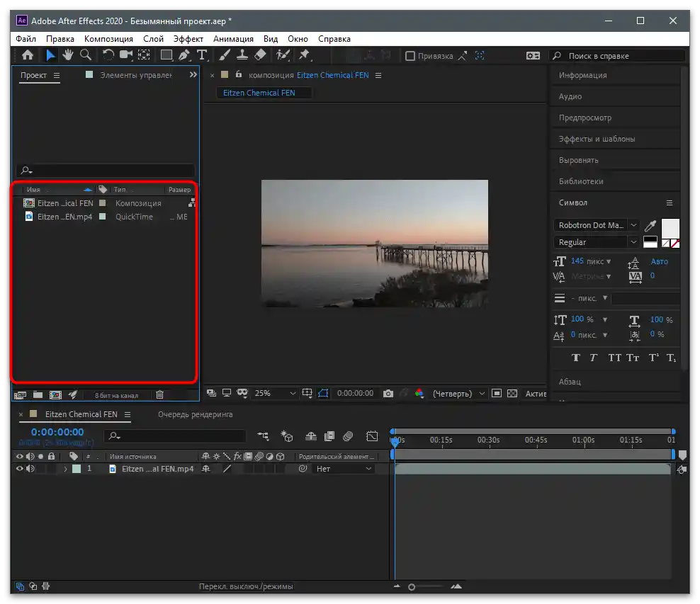Viewport: 700px width, 604px height.
Task: Select the Eraser tool
Action: pos(260,55)
